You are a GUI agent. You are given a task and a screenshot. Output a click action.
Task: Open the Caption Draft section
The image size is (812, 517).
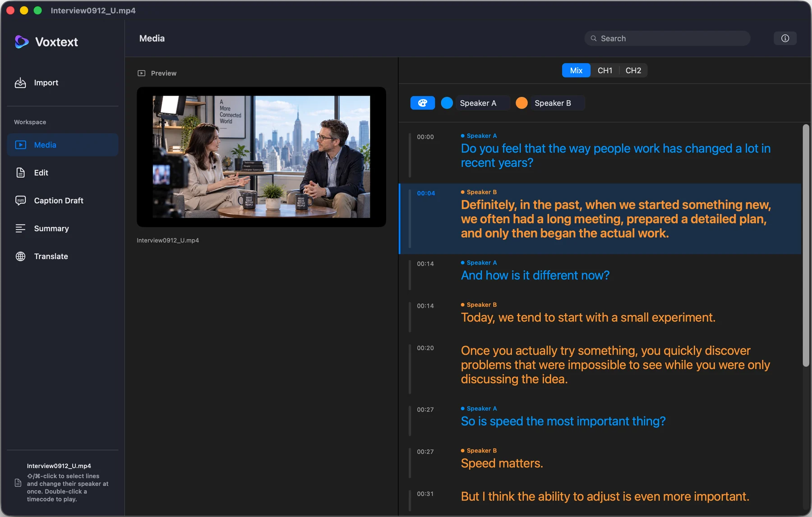coord(63,201)
